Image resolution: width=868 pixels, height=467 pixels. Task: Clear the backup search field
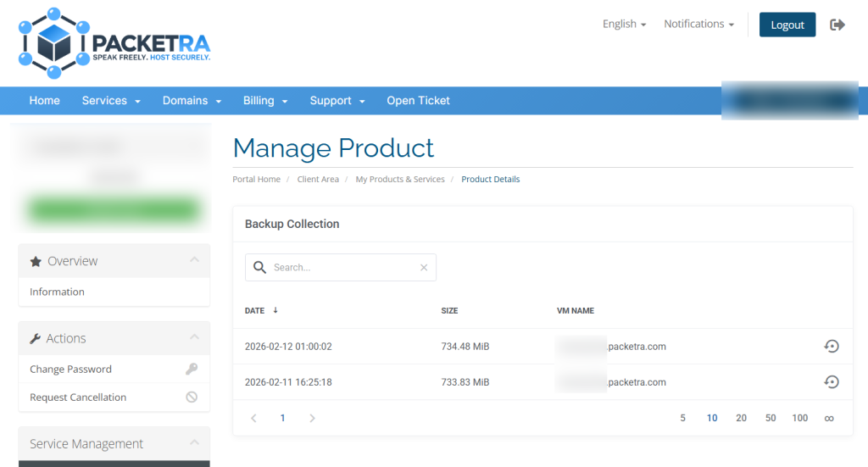coord(424,267)
